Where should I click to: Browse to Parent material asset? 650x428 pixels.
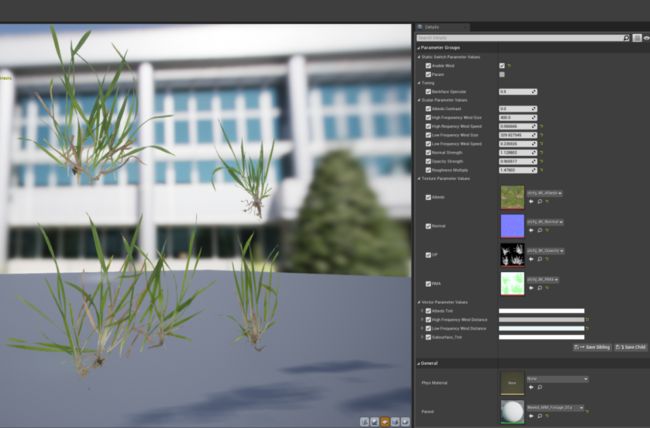[540, 416]
